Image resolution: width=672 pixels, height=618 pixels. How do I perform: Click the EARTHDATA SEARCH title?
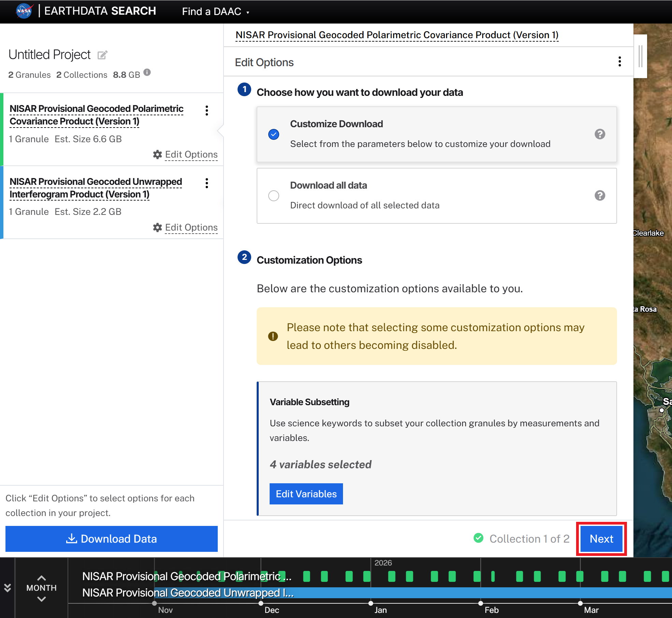100,11
